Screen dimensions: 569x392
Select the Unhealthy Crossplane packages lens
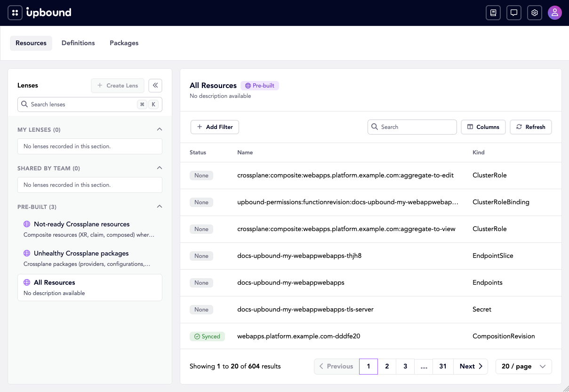[x=90, y=258]
